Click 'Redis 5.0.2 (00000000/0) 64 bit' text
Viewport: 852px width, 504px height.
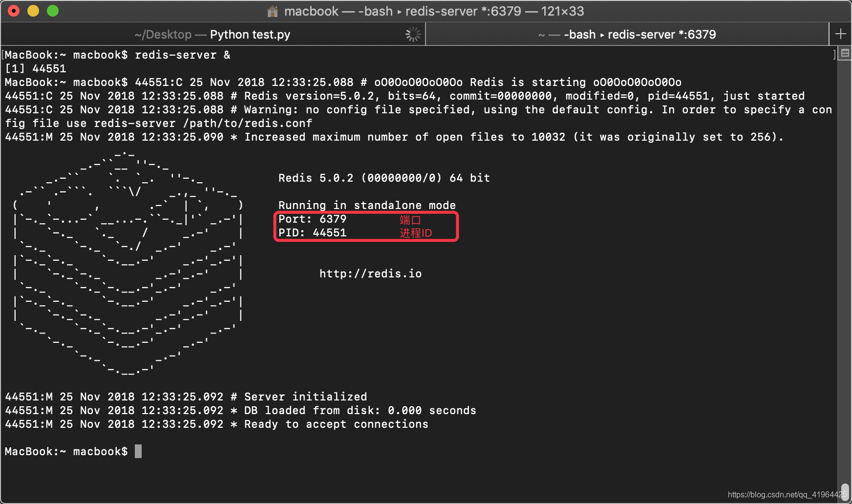[x=384, y=178]
